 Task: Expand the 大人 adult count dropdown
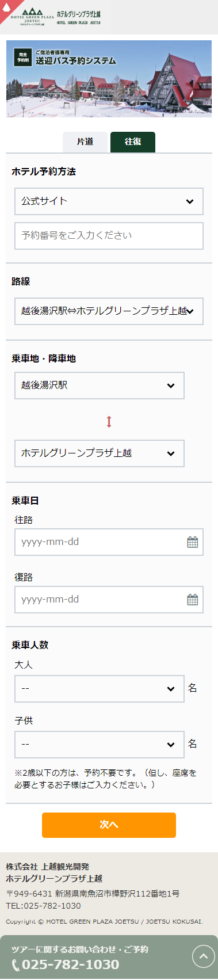click(100, 689)
